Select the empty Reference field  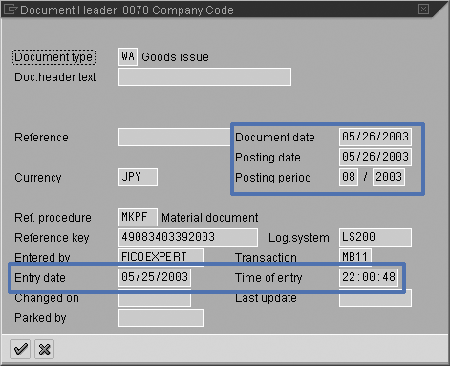click(174, 137)
